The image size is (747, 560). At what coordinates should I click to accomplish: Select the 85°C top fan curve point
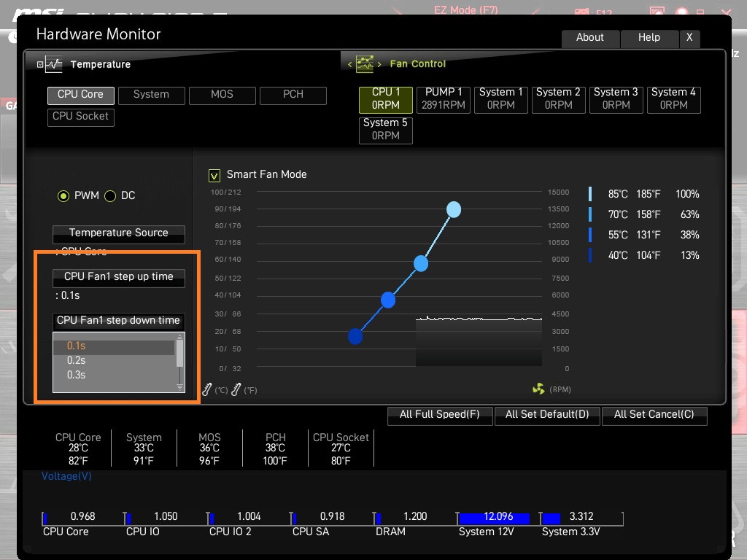point(454,209)
